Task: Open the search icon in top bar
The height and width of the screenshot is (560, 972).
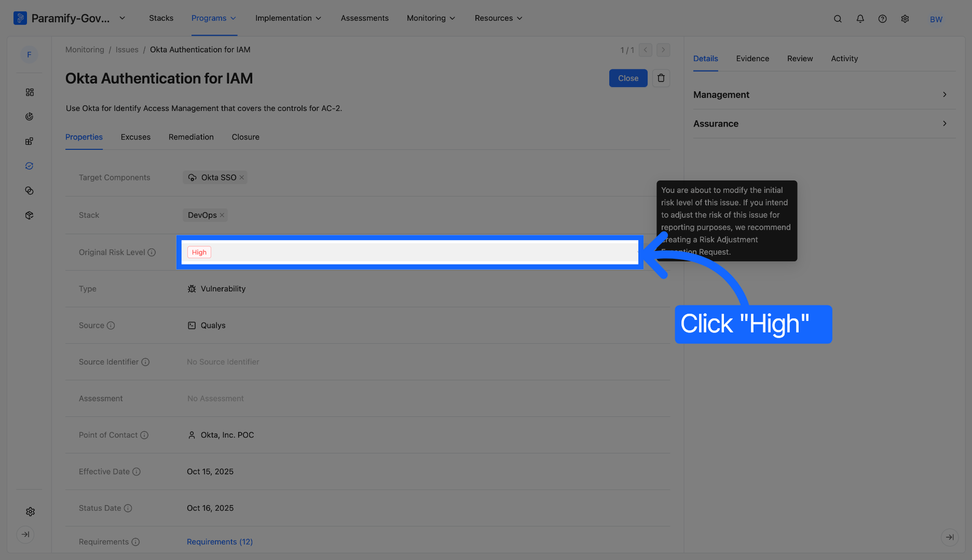Action: (x=838, y=19)
